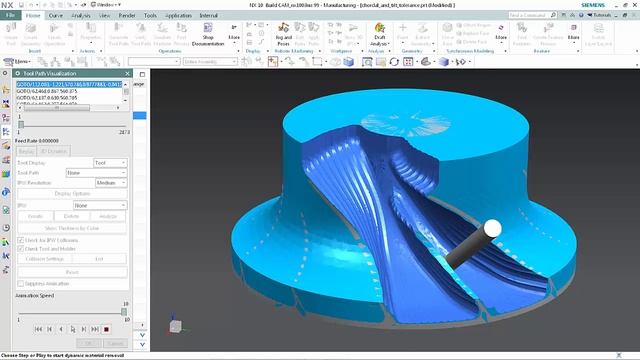The image size is (640, 360).
Task: Select GOTO/62.468 second list row
Action: [69, 91]
